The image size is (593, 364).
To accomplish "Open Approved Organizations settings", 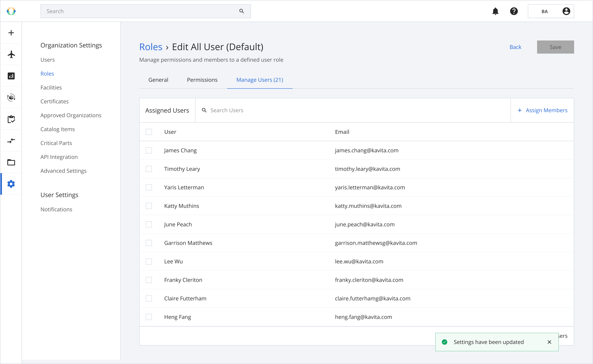I will (71, 115).
